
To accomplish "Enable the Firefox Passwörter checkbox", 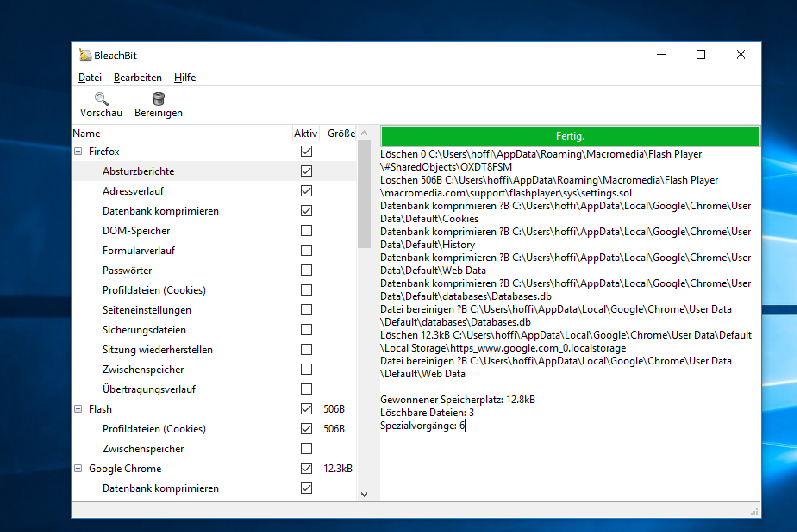I will tap(306, 270).
